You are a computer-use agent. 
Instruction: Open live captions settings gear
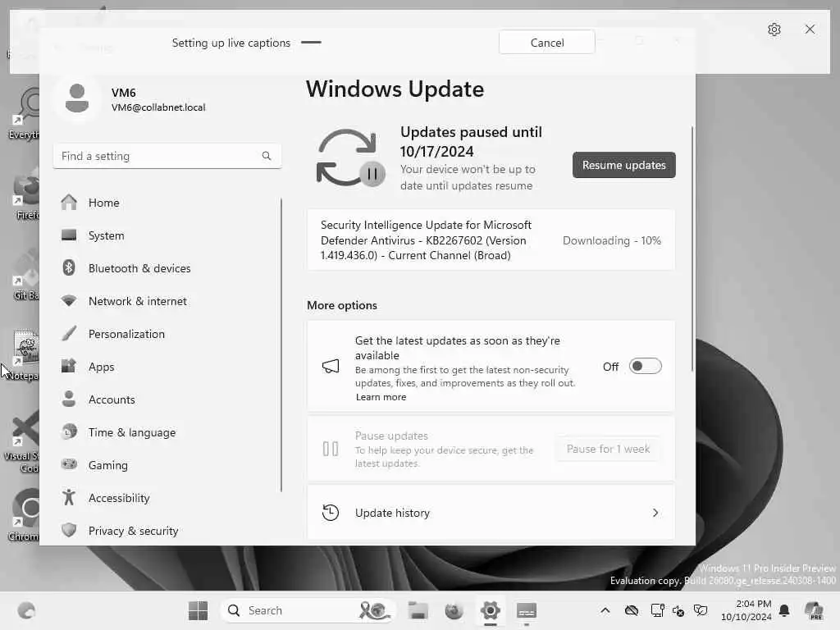(774, 30)
